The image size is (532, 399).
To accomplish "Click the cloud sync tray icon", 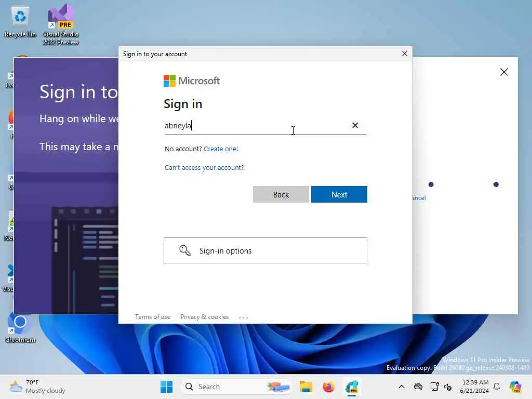I will [418, 387].
